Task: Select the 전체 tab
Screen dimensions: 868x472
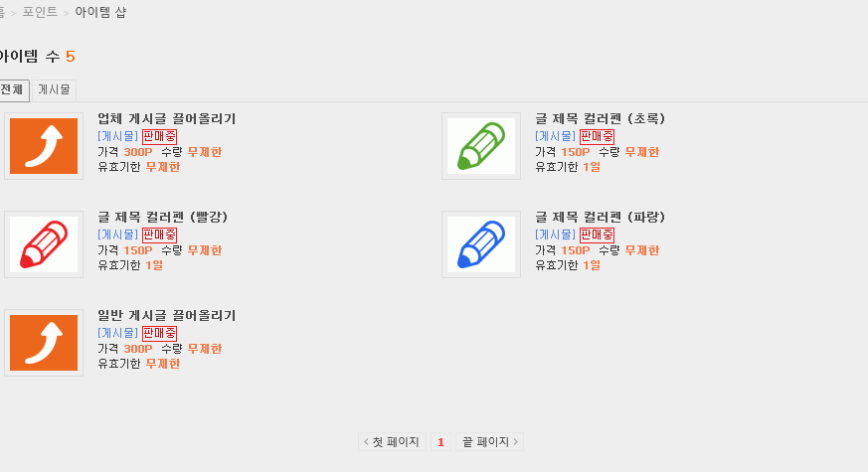Action: [13, 89]
